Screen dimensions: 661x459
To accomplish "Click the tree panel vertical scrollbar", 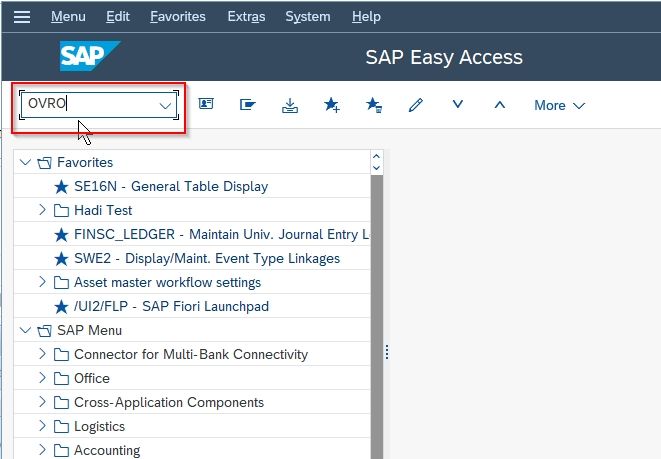I will [376, 316].
